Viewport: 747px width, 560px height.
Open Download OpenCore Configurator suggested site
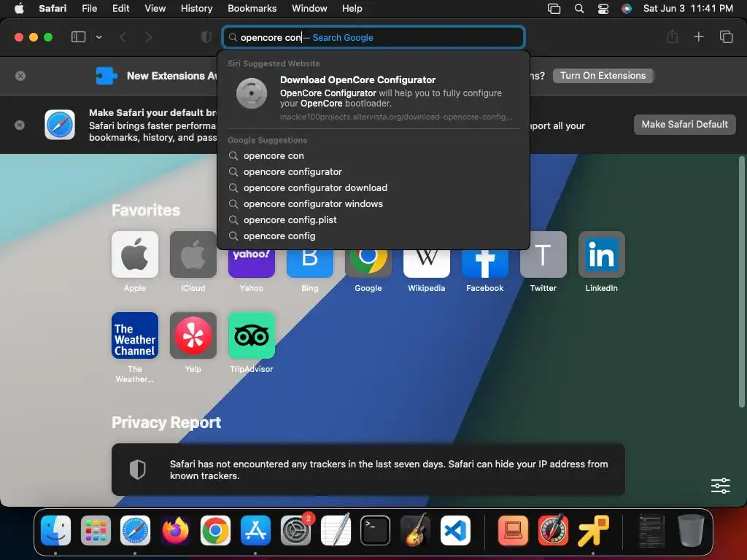373,98
